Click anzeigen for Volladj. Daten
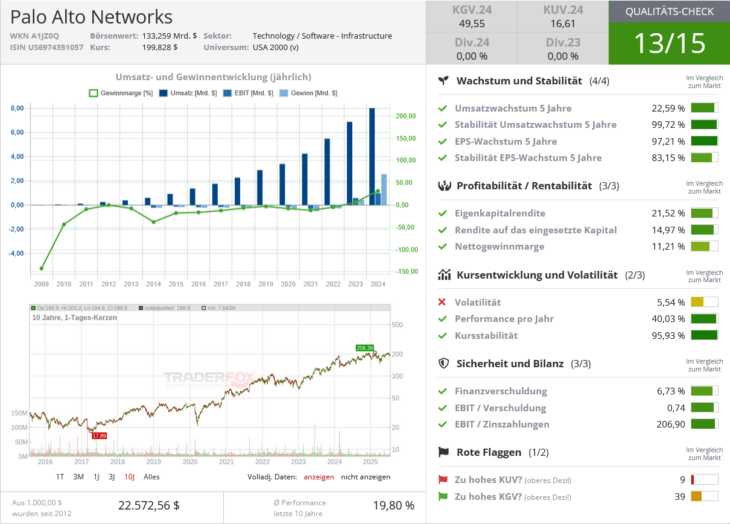This screenshot has width=730, height=524. (x=319, y=477)
